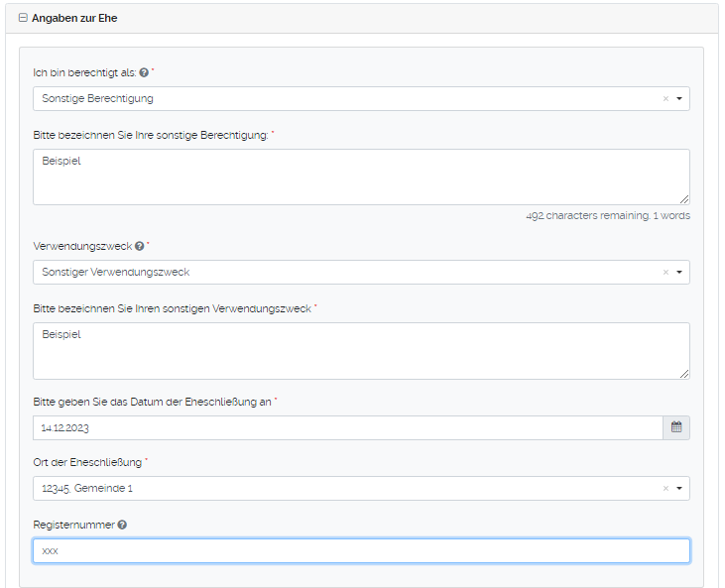Expand the Ort der Eheschließung dropdown arrow

tap(679, 489)
